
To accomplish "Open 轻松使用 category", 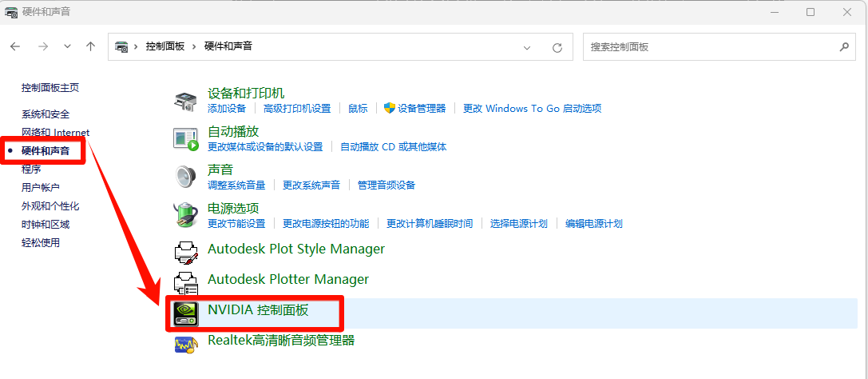I will (x=41, y=243).
